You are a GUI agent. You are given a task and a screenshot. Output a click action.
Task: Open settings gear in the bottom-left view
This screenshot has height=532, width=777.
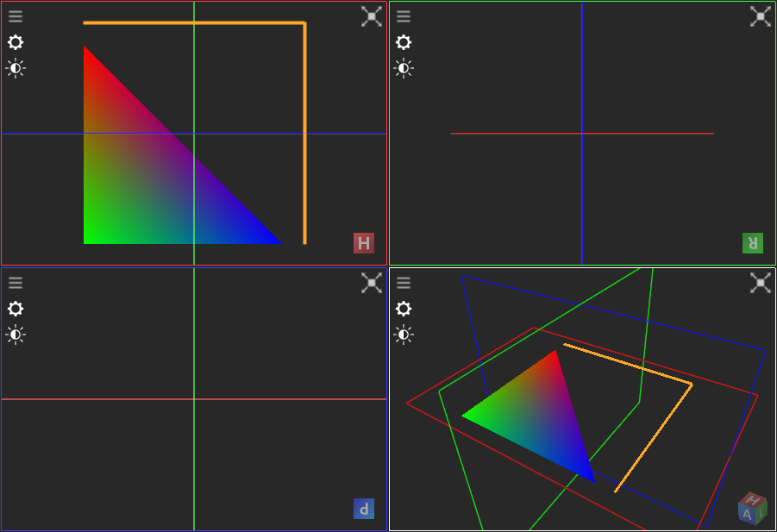(x=16, y=309)
